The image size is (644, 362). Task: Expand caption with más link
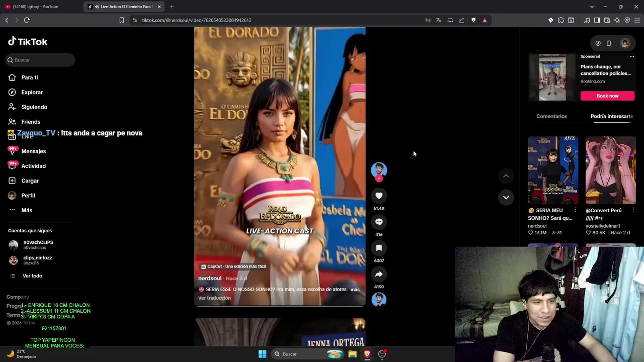pos(355,290)
